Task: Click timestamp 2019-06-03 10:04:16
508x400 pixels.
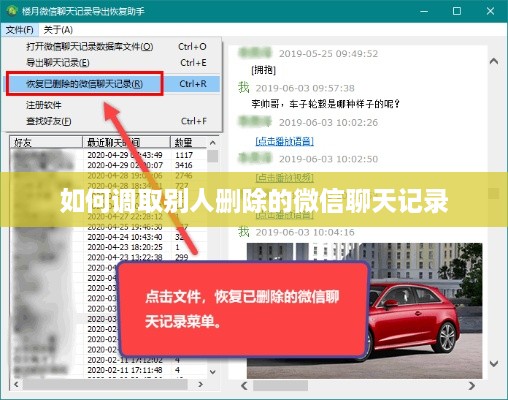Action: (305, 232)
